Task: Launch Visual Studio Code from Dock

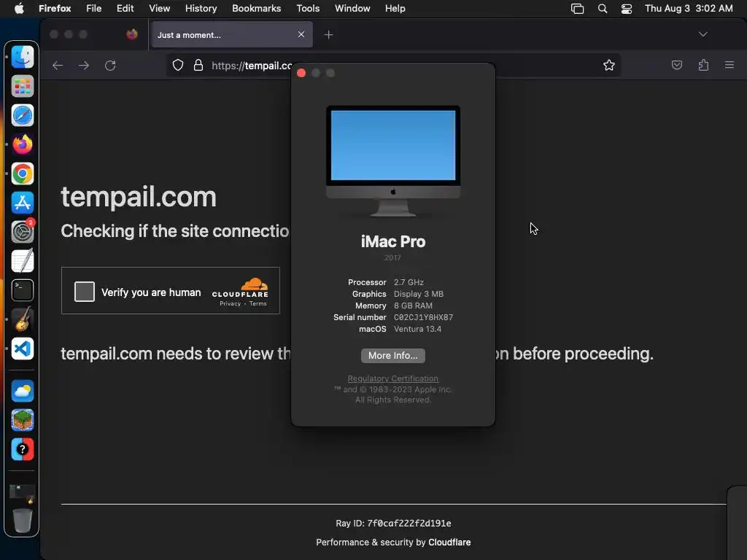Action: [x=23, y=349]
